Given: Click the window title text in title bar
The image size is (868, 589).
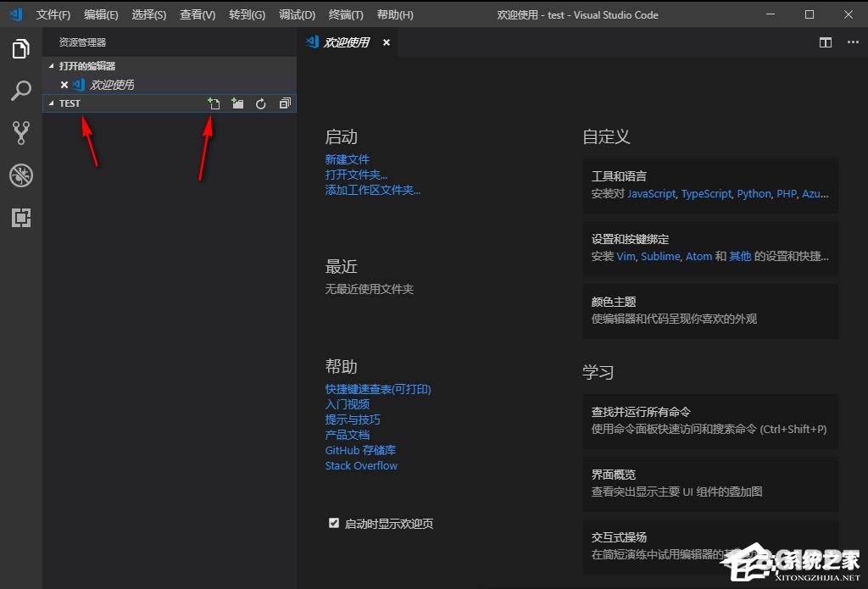Looking at the screenshot, I should [x=577, y=15].
